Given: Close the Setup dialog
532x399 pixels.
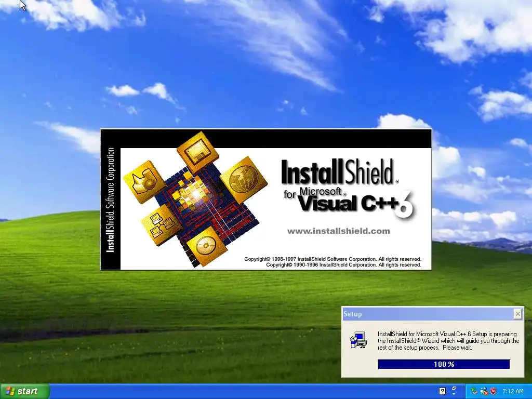Looking at the screenshot, I should 518,314.
